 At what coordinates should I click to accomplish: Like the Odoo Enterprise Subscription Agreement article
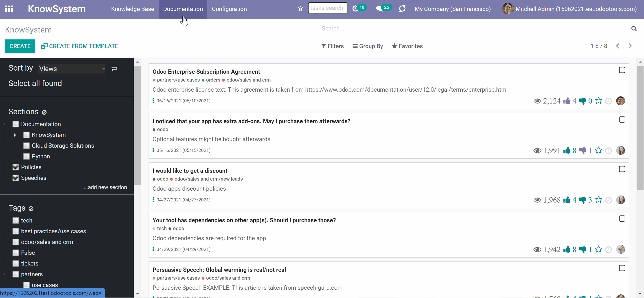(567, 101)
